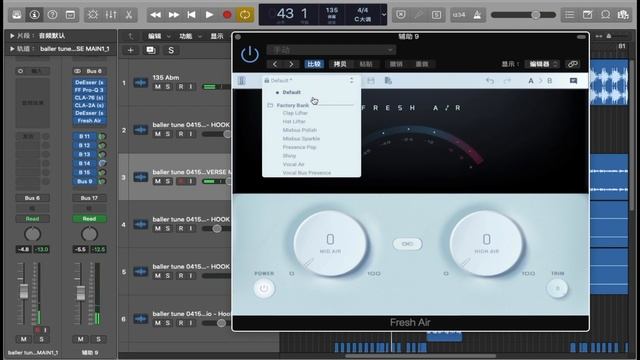Screen dimensions: 640x360
Task: Select the Mixbus Polish preset
Action: coord(300,130)
